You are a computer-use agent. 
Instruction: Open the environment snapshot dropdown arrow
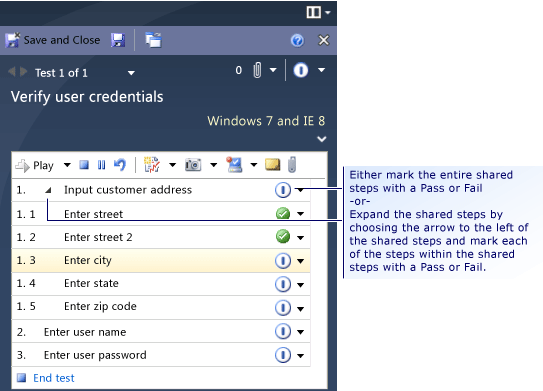click(x=254, y=165)
